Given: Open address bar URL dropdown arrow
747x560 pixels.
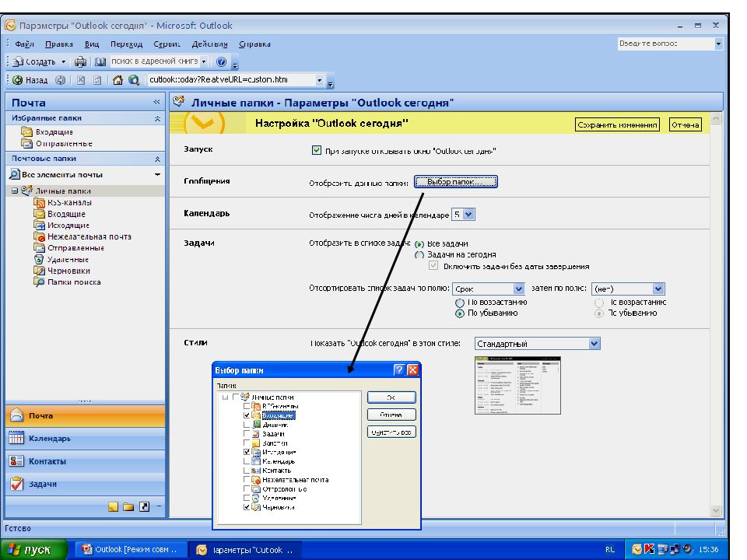Looking at the screenshot, I should (x=319, y=80).
